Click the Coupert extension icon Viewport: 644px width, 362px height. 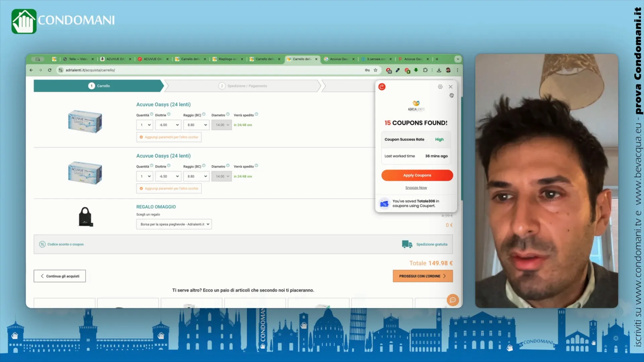point(388,70)
